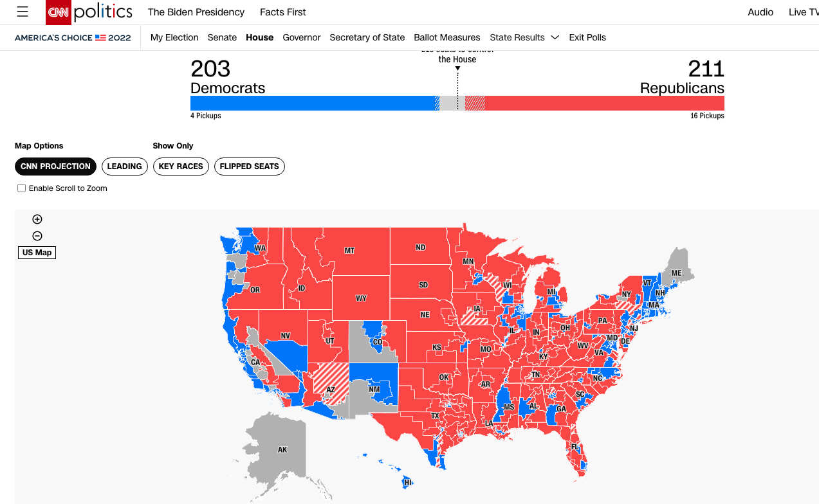Click the Wyoming district on map

[x=361, y=298]
